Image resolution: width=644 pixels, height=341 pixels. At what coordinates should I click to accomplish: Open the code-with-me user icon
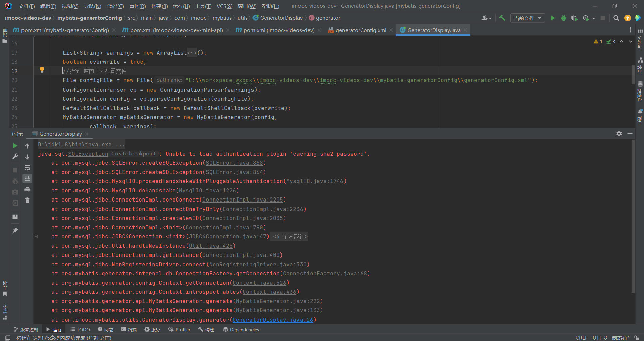[487, 18]
